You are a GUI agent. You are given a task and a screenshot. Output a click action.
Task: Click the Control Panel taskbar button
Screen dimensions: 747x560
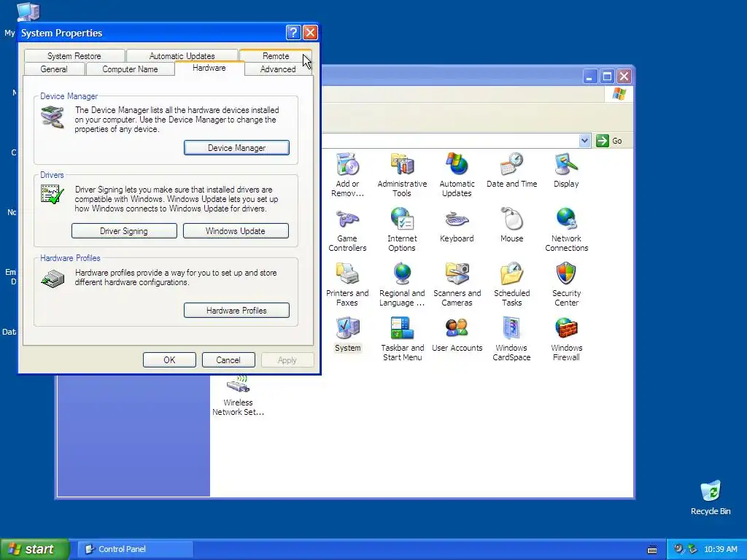[135, 549]
